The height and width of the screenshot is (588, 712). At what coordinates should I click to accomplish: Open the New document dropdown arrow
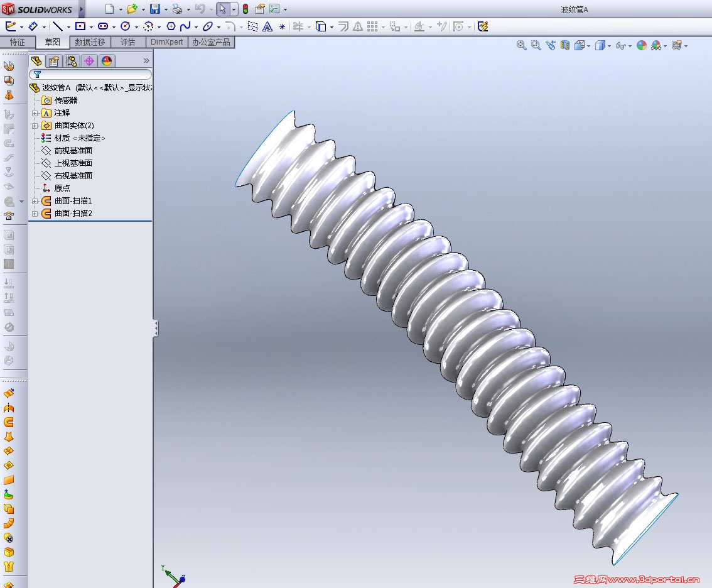pyautogui.click(x=121, y=9)
